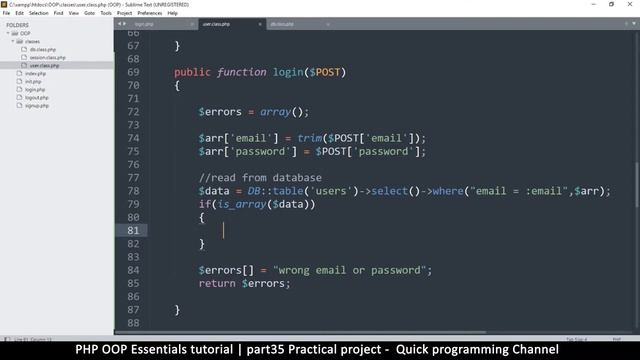640x360 pixels.
Task: Open the View menu
Action: pyautogui.click(x=73, y=13)
